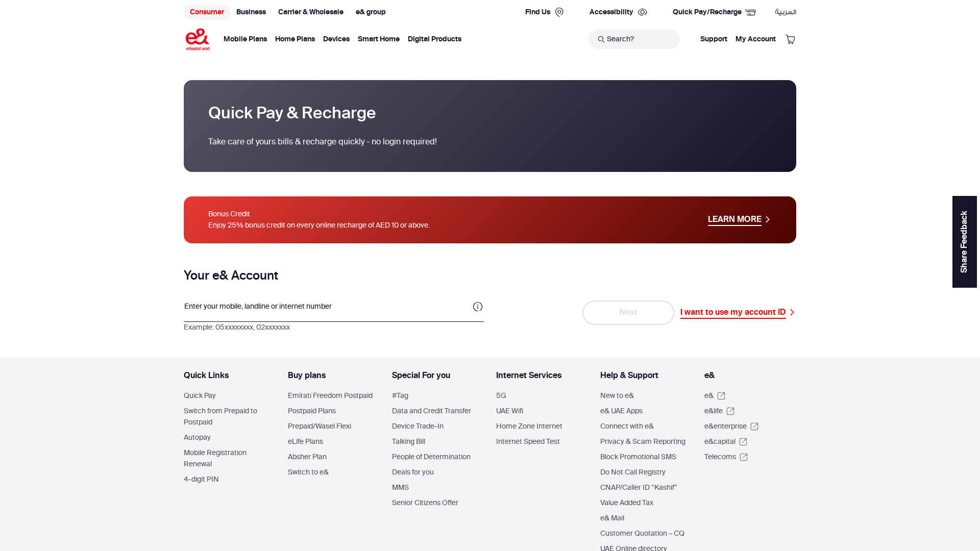Open the Mobile Plans menu
This screenshot has width=980, height=551.
point(245,39)
